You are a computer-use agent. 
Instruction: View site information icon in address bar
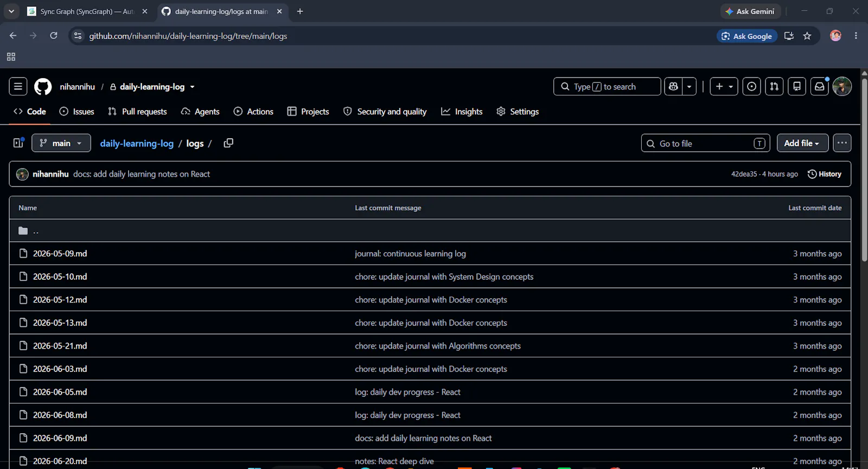pos(78,36)
